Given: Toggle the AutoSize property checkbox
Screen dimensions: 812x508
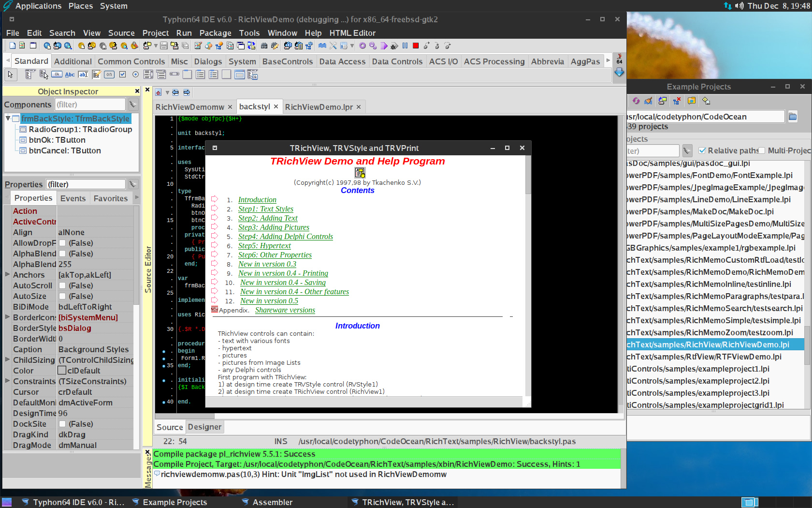Looking at the screenshot, I should (x=62, y=296).
